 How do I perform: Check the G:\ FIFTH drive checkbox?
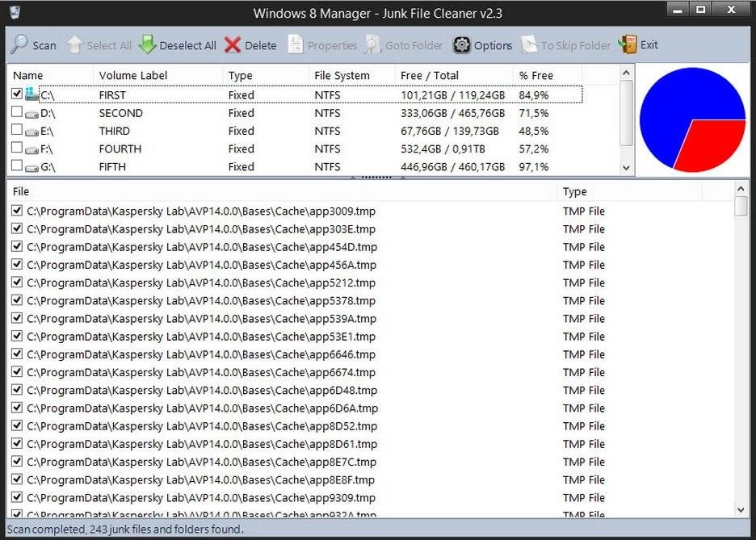point(17,165)
